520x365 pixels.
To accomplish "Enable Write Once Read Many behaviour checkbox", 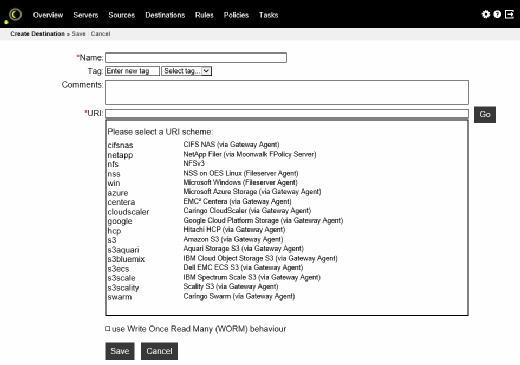I will click(108, 329).
